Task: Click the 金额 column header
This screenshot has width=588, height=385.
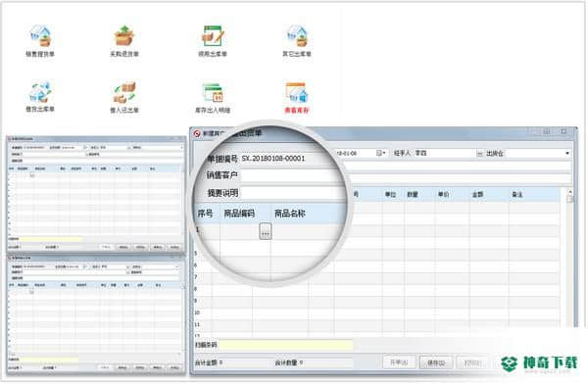Action: click(x=477, y=194)
